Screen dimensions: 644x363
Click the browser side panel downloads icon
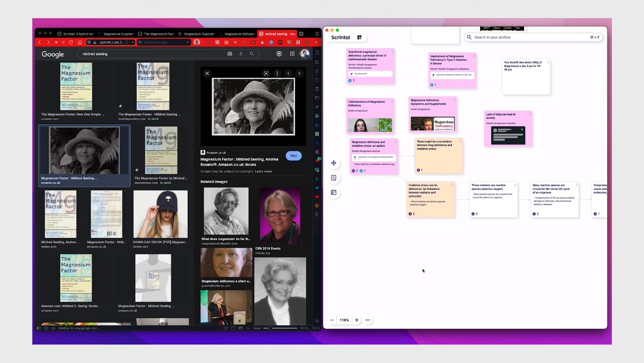click(x=317, y=71)
